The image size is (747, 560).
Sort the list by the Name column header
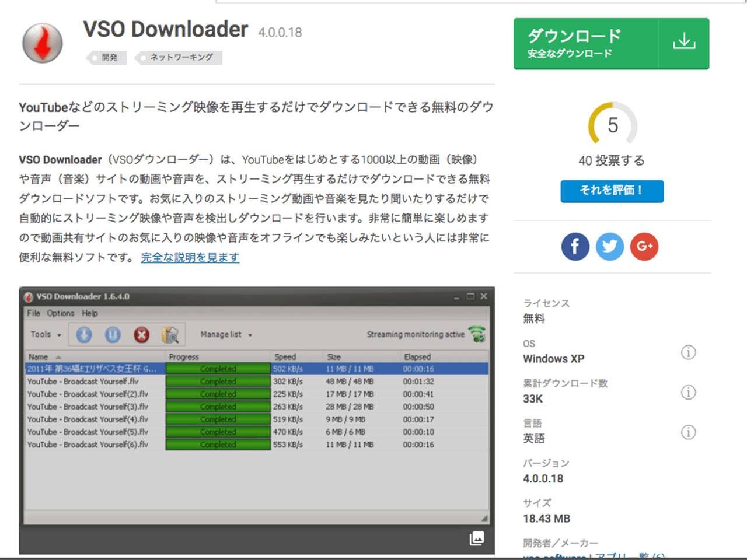tap(95, 356)
